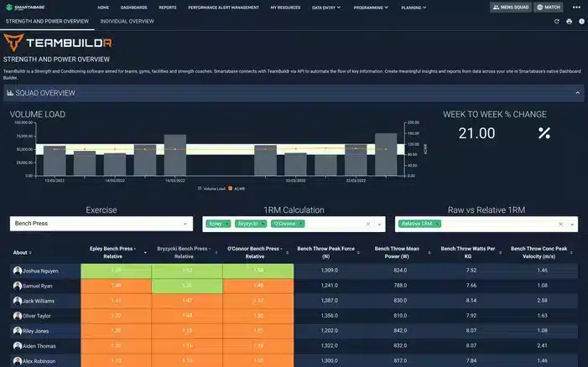Expand the Data Entry menu
Image resolution: width=588 pixels, height=367 pixels.
point(326,7)
